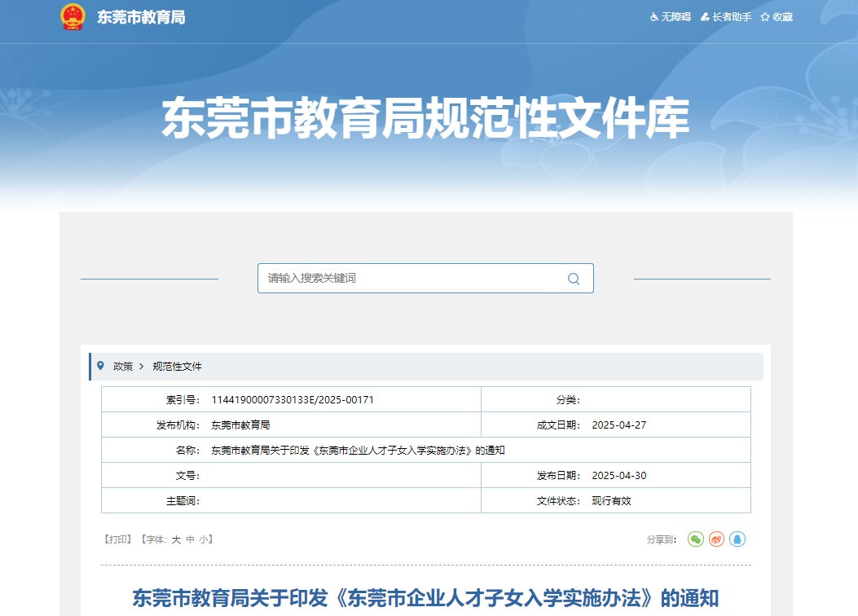Image resolution: width=858 pixels, height=616 pixels.
Task: Open 东莞市教育局 site title link
Action: [141, 17]
